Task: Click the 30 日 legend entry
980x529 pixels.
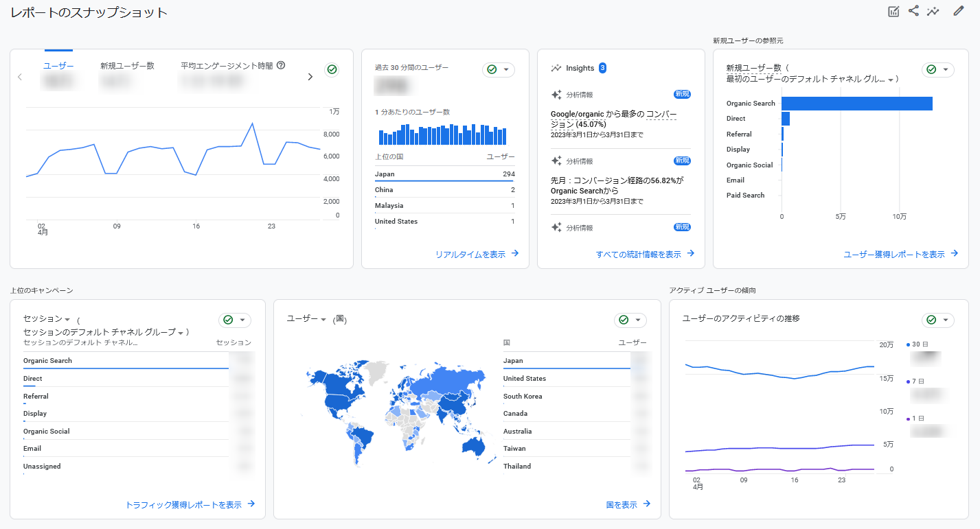Action: 917,344
